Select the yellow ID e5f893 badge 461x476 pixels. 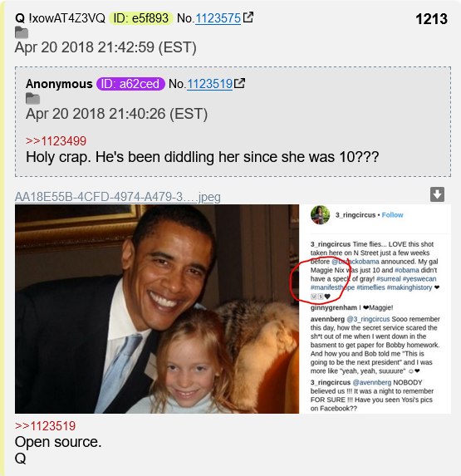141,18
